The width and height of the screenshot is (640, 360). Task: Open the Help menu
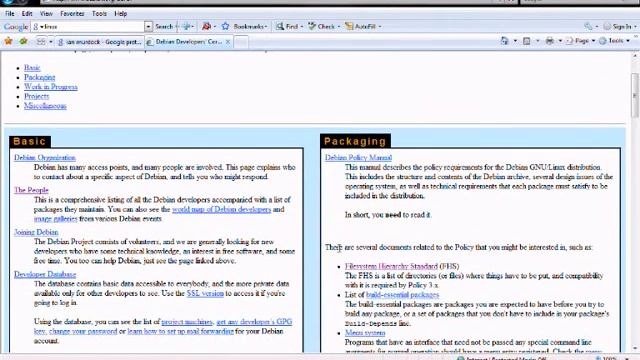(120, 13)
